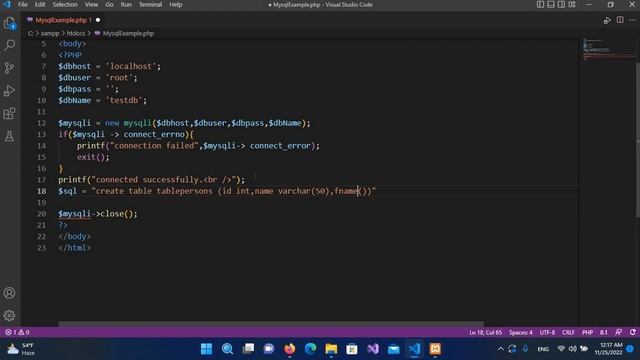Click htdocs in breadcrumb path
The image size is (640, 360).
point(76,33)
